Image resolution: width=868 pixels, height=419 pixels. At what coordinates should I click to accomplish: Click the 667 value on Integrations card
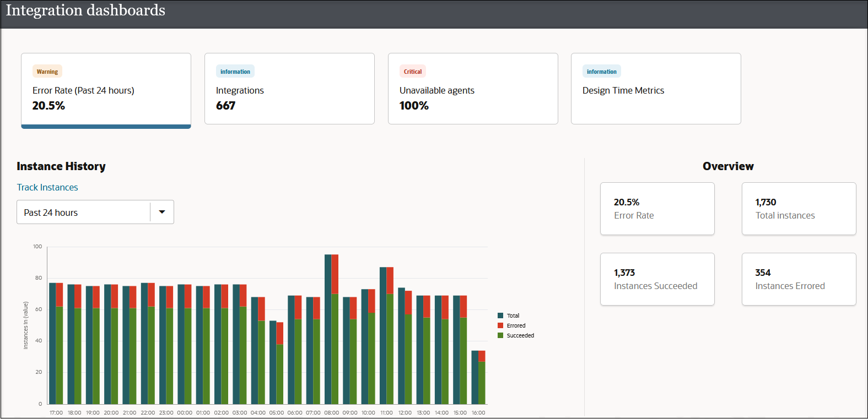(x=225, y=106)
